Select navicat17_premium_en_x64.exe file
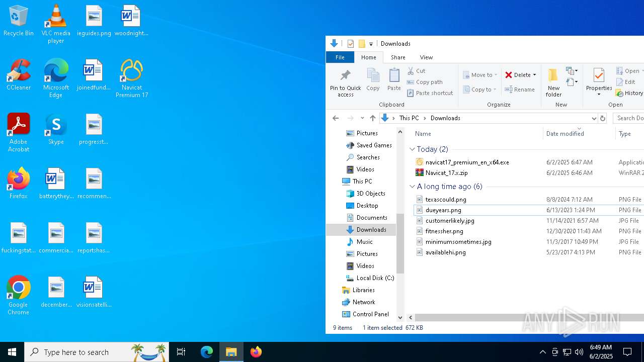 [x=467, y=162]
